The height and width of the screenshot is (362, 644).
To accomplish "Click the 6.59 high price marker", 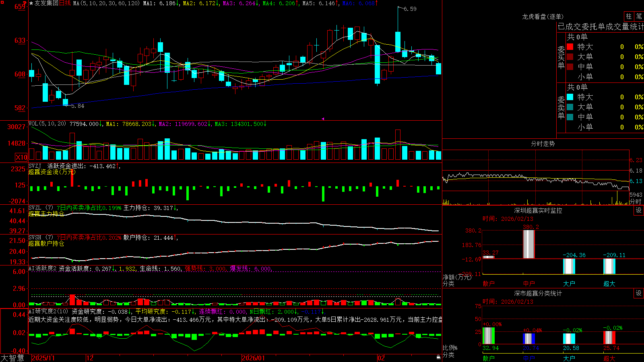I will [x=410, y=9].
